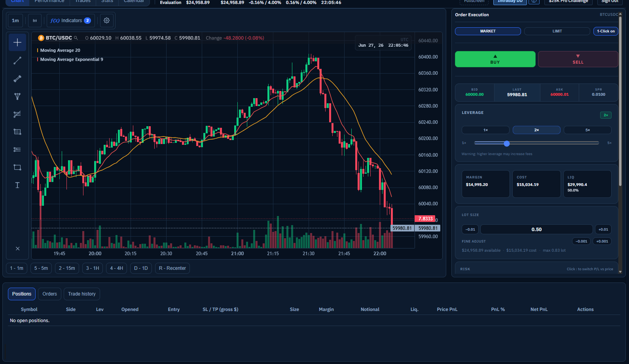
Task: Fine adjust lot size plus 0.001
Action: pyautogui.click(x=602, y=241)
